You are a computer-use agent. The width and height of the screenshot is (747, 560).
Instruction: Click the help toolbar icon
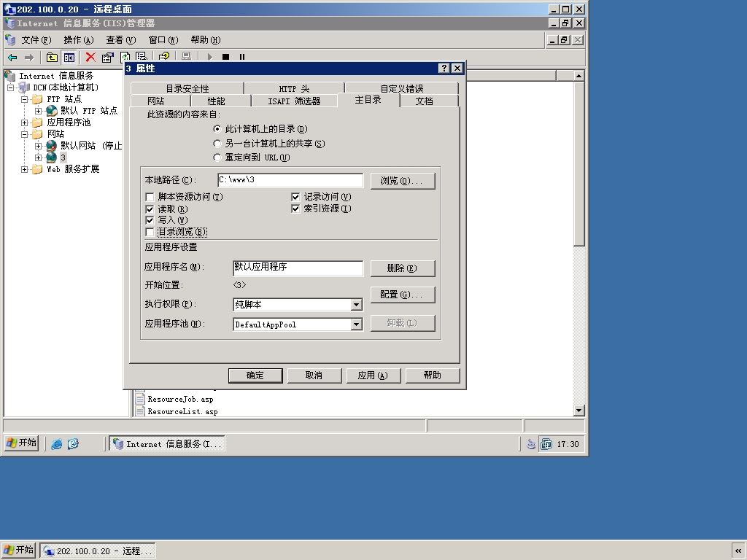(164, 57)
